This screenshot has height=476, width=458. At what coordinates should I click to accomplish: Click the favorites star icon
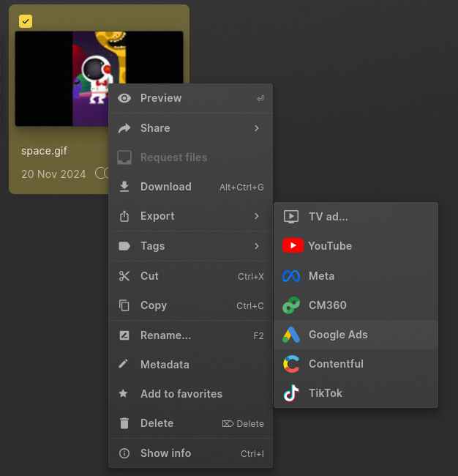coord(123,393)
